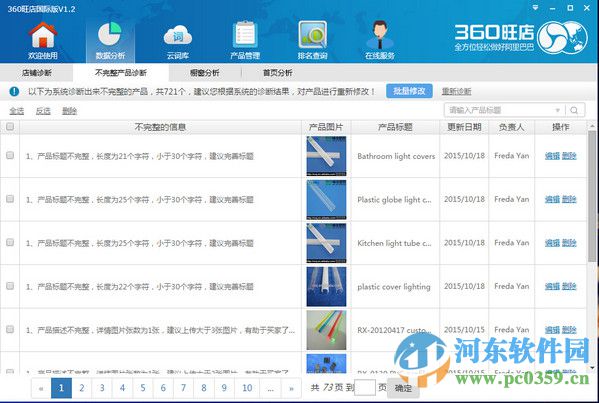Check the Plastic globe light row checkbox
Viewport: 599px width, 403px height.
point(10,199)
